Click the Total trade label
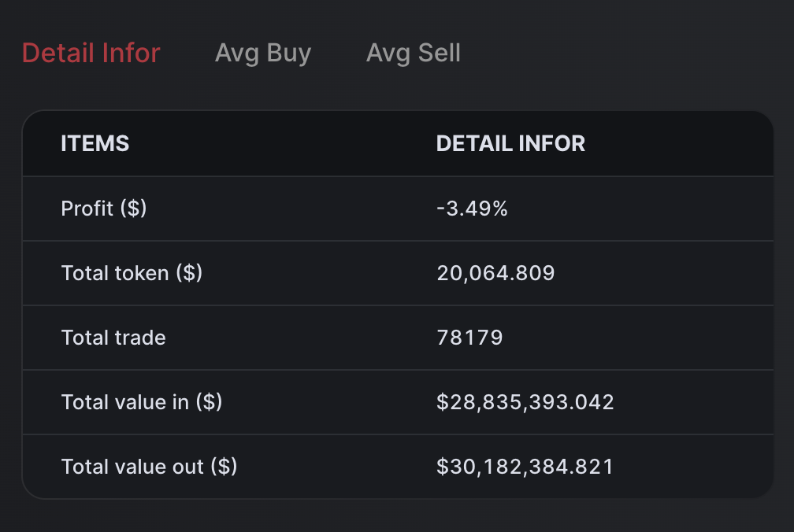Image resolution: width=794 pixels, height=532 pixels. (x=113, y=338)
